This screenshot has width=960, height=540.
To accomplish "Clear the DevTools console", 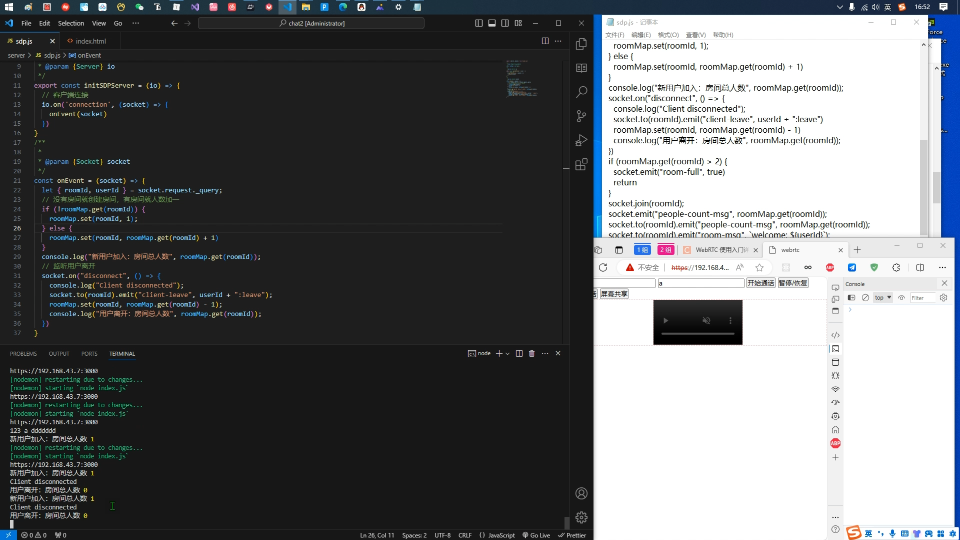I will click(x=865, y=298).
